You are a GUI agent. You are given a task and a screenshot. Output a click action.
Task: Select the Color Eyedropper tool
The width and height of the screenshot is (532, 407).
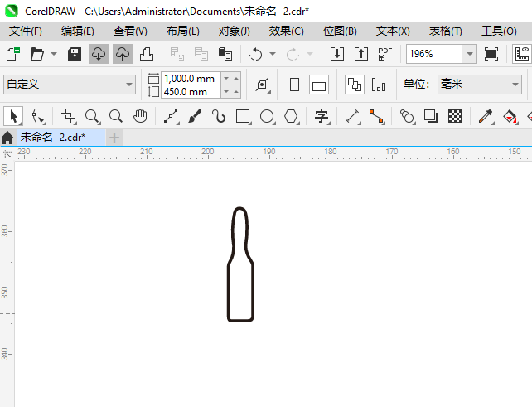coord(486,116)
